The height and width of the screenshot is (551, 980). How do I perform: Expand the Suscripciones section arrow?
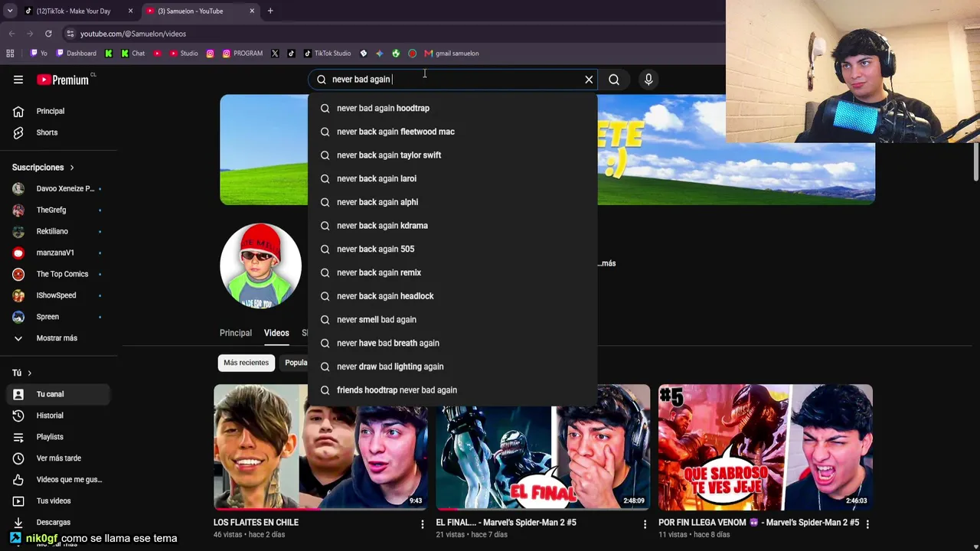[x=72, y=168]
